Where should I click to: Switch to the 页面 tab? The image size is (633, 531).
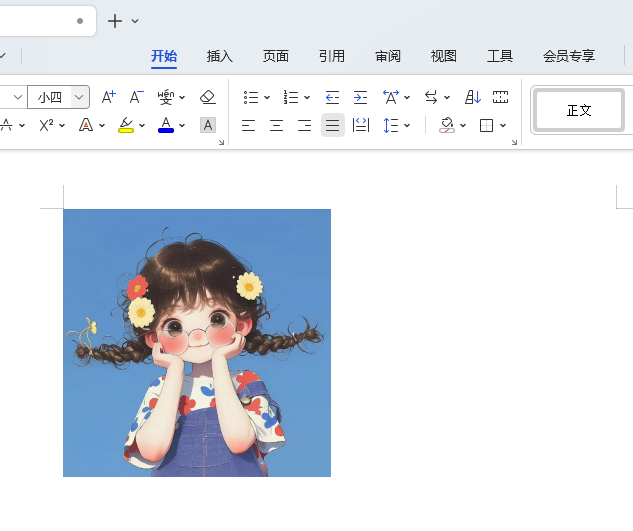276,56
